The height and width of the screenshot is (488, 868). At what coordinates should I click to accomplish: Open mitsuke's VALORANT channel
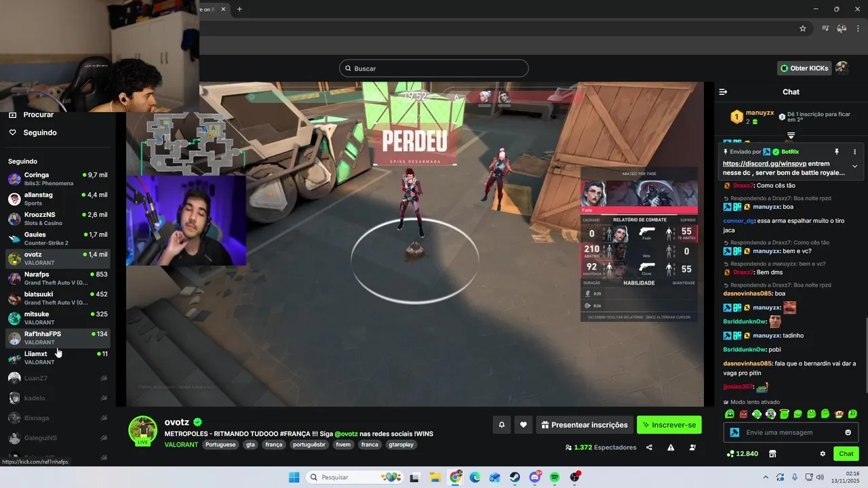tap(58, 318)
